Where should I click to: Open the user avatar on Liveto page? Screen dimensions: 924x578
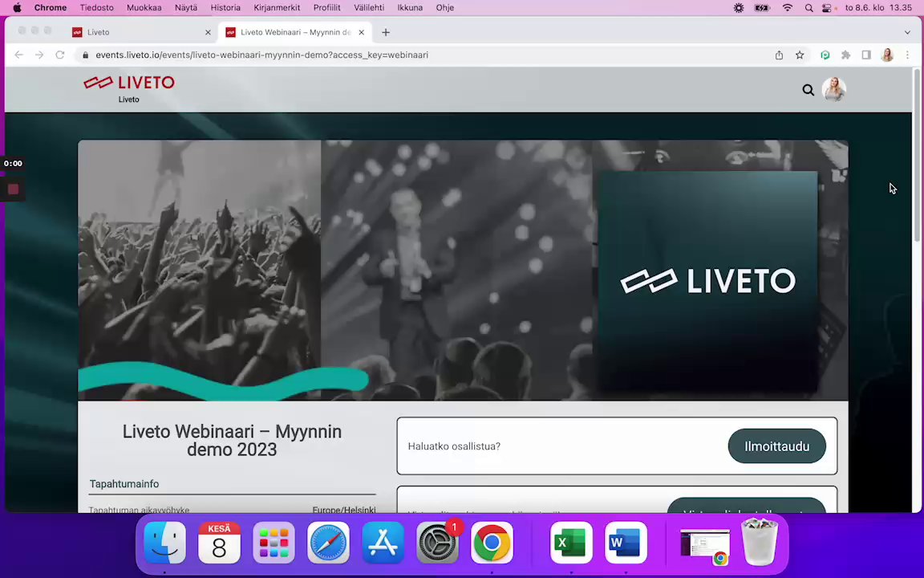pos(834,90)
